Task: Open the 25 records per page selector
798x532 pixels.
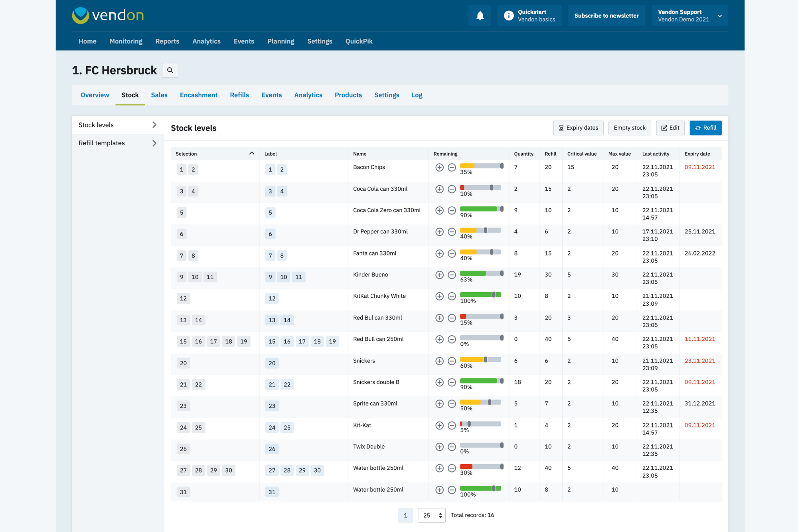Action: point(431,515)
